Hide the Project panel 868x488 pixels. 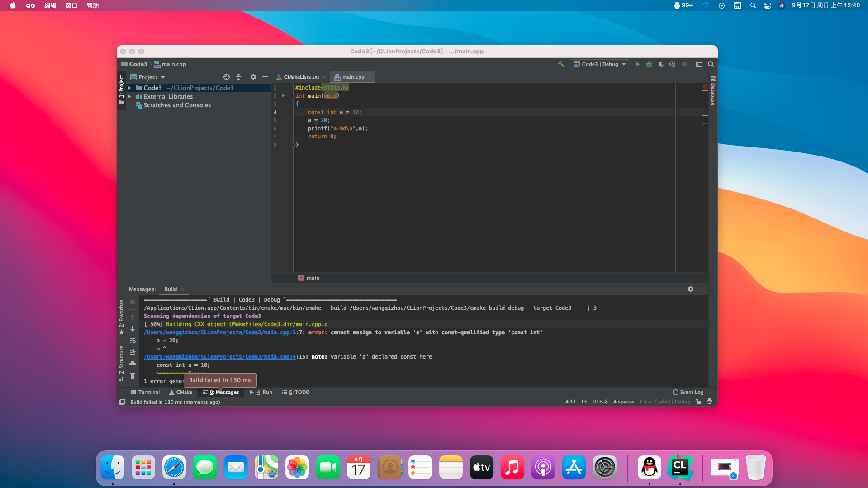tap(265, 77)
